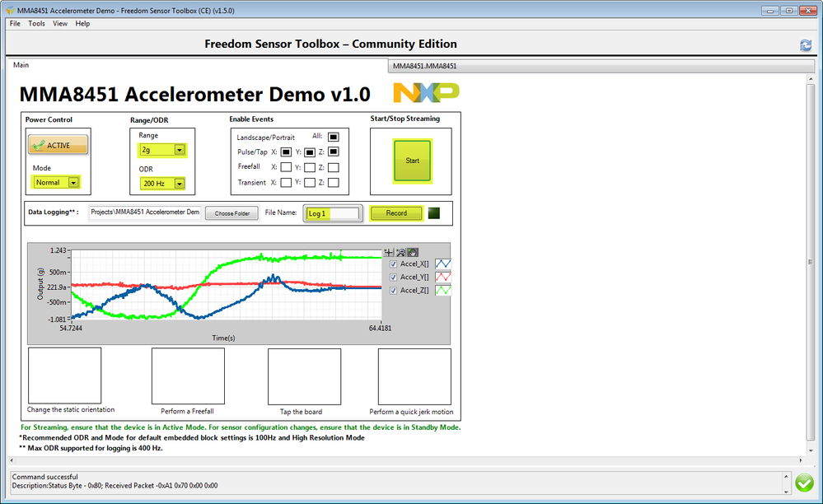Enable Freefall X checkbox
The width and height of the screenshot is (823, 504).
pyautogui.click(x=286, y=167)
